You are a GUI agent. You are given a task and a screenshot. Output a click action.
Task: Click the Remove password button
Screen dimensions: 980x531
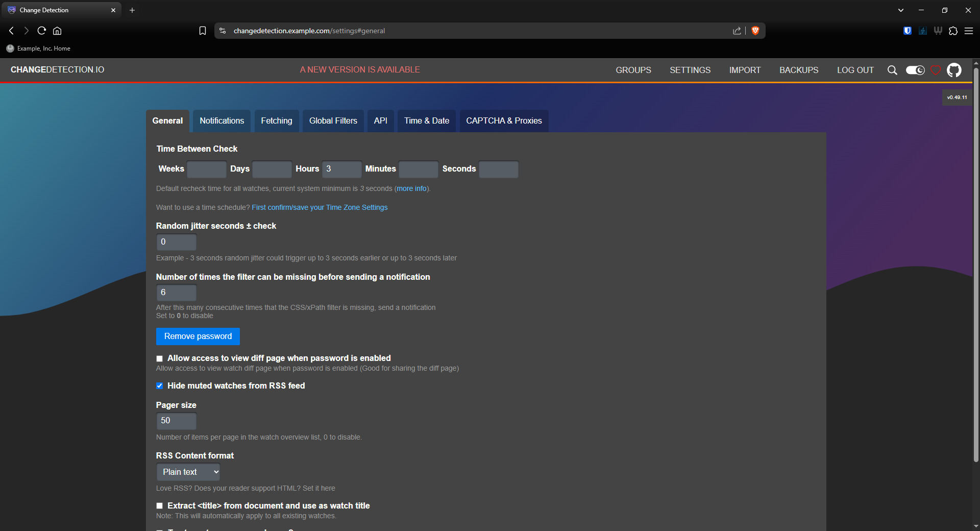[198, 336]
